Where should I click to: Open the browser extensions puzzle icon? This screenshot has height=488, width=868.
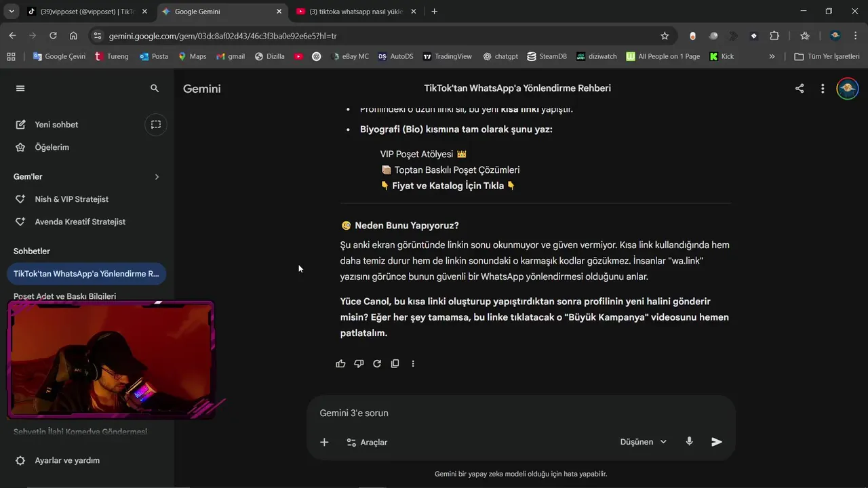pos(774,36)
